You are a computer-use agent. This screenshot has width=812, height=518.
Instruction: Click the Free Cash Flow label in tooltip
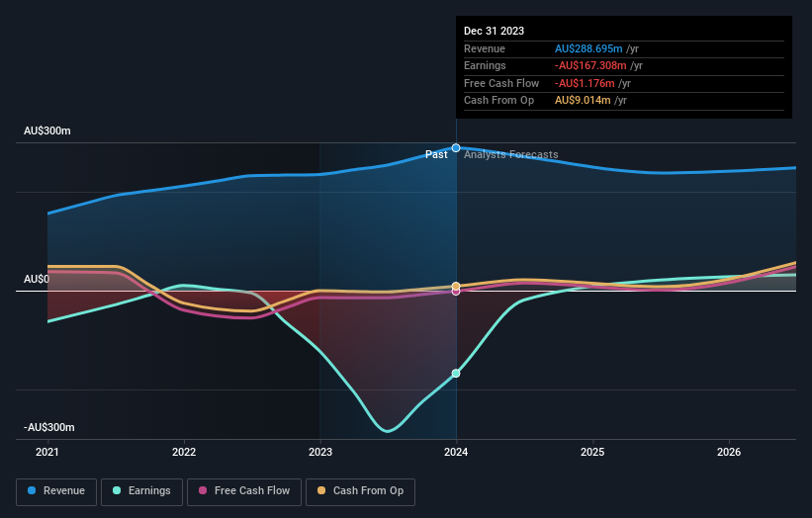point(501,83)
